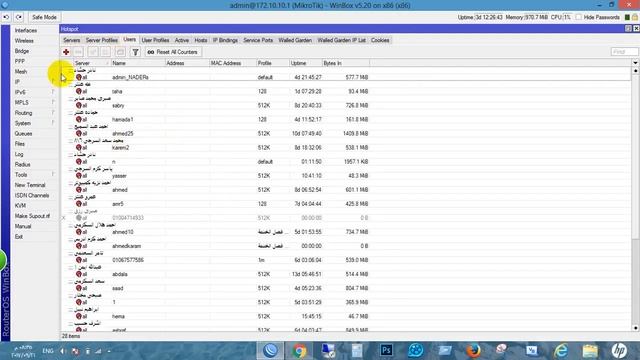The image size is (640, 360).
Task: Open the IP Bindings tab
Action: [225, 40]
